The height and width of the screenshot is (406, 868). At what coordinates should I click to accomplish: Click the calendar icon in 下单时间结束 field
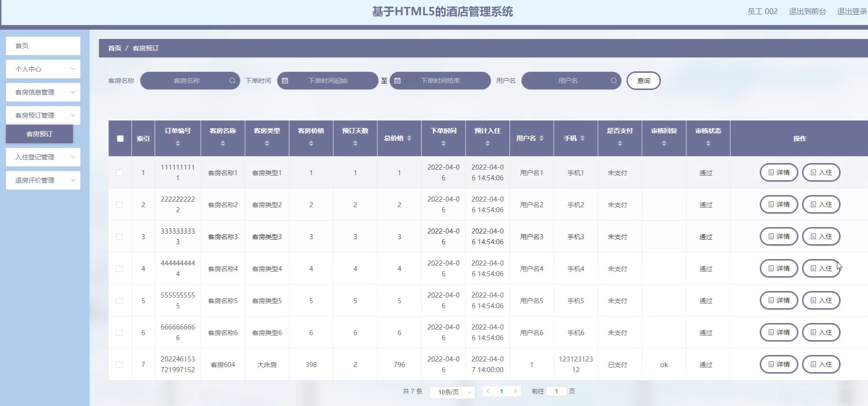coord(398,81)
